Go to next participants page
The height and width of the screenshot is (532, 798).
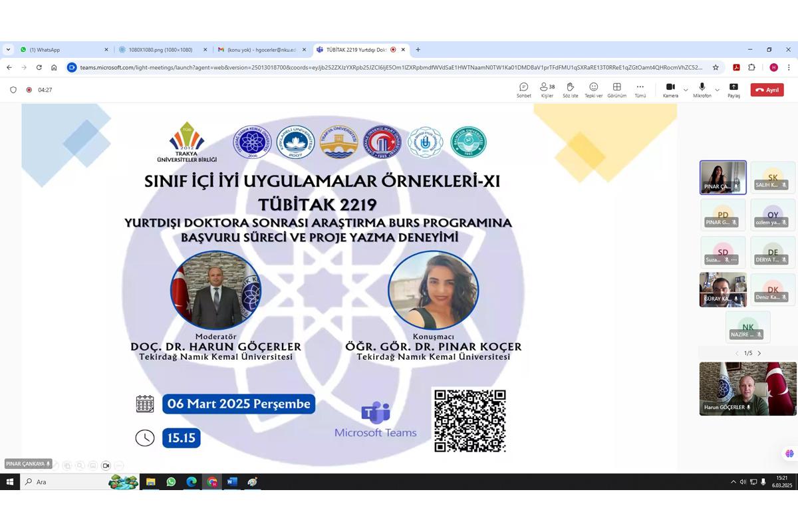759,353
